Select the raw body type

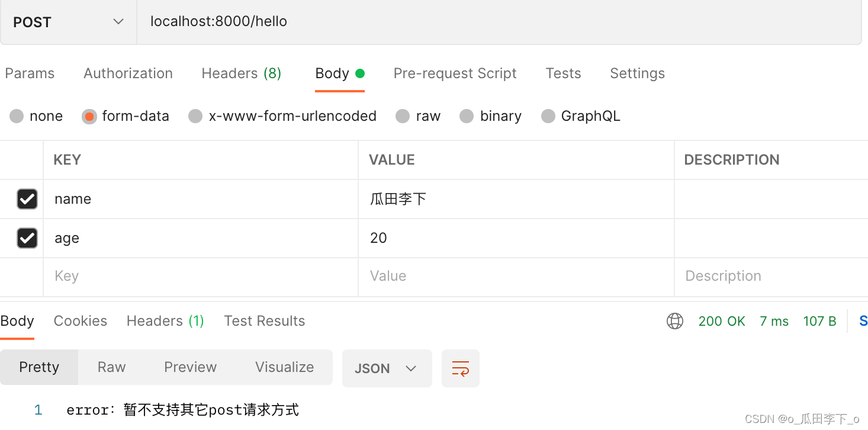click(403, 116)
